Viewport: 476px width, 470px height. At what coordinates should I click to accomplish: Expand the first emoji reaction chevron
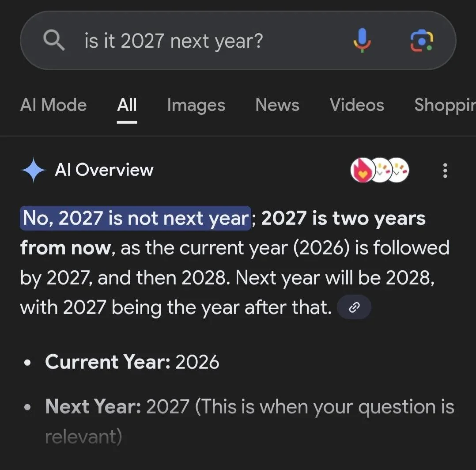point(380,173)
